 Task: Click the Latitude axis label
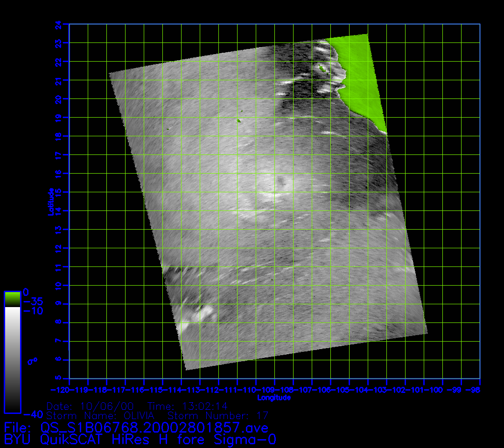pos(51,201)
